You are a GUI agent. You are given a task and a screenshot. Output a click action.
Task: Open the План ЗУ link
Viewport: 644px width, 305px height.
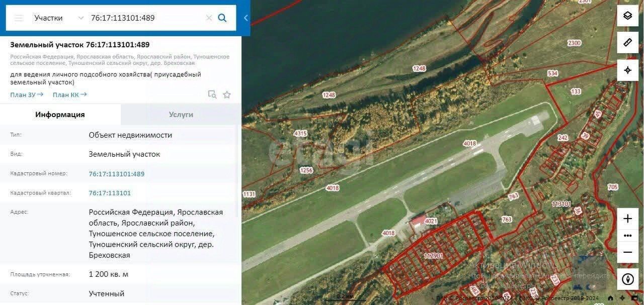(27, 94)
